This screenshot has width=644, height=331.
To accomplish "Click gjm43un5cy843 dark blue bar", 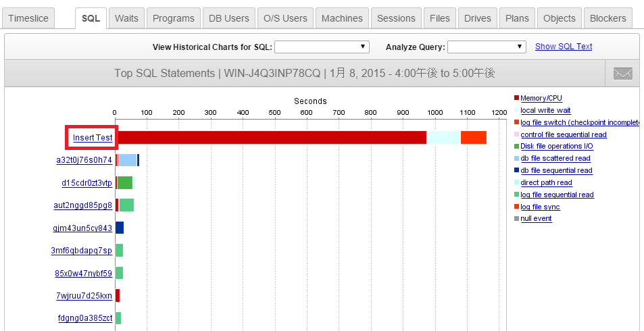I will 120,228.
